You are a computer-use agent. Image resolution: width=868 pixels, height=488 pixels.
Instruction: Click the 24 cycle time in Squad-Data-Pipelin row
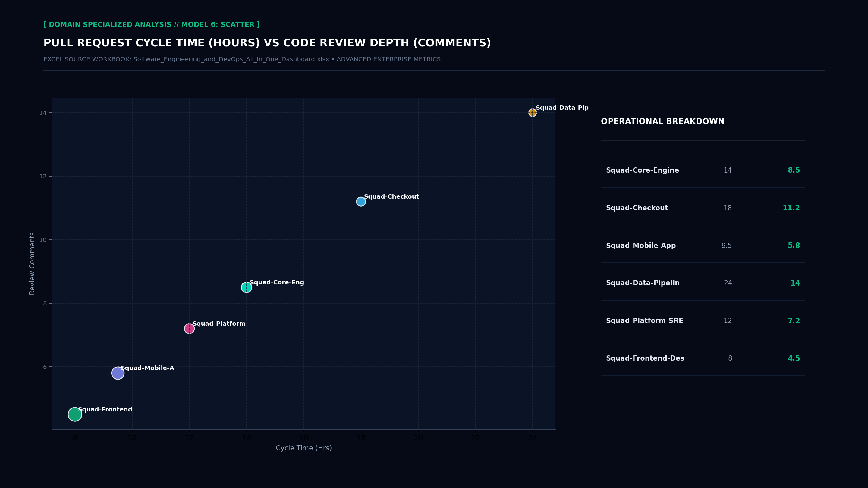tap(728, 283)
